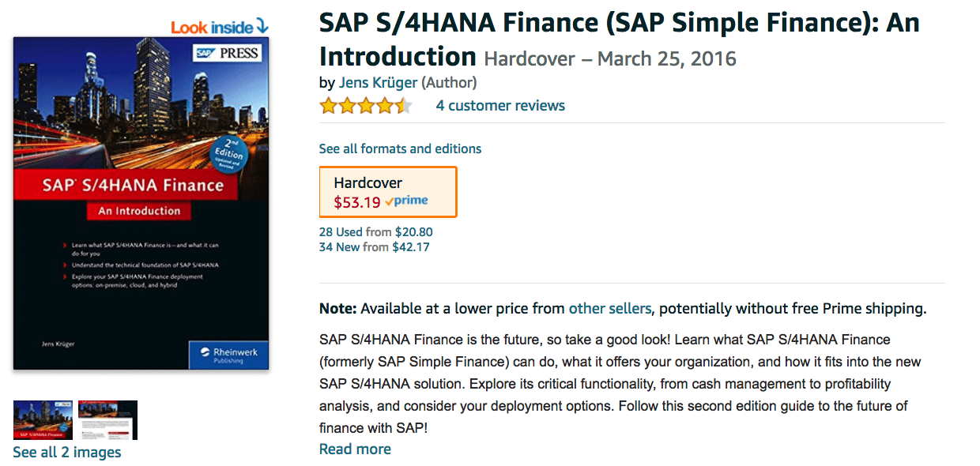The image size is (980, 466).
Task: Select the Hardcover format option
Action: click(x=388, y=192)
